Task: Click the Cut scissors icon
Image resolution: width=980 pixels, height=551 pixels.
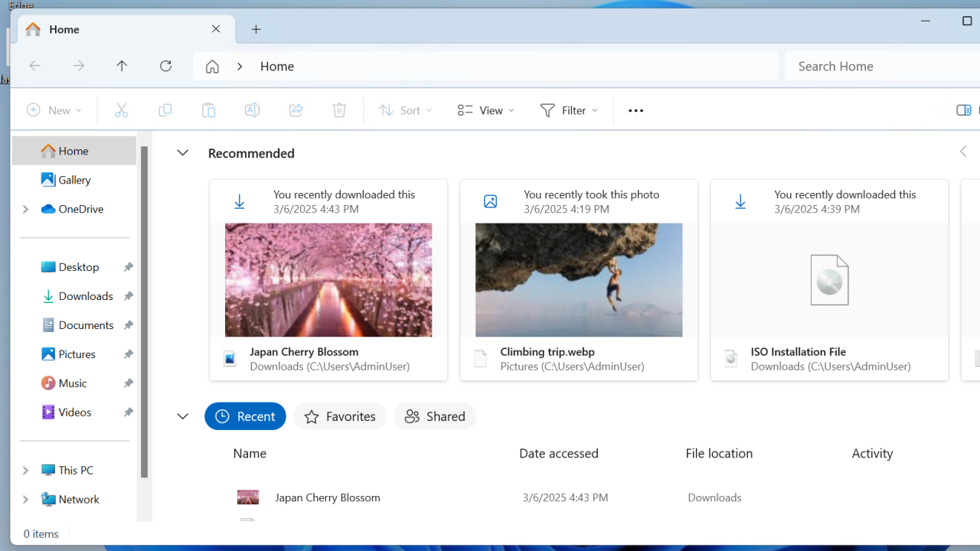Action: 121,110
